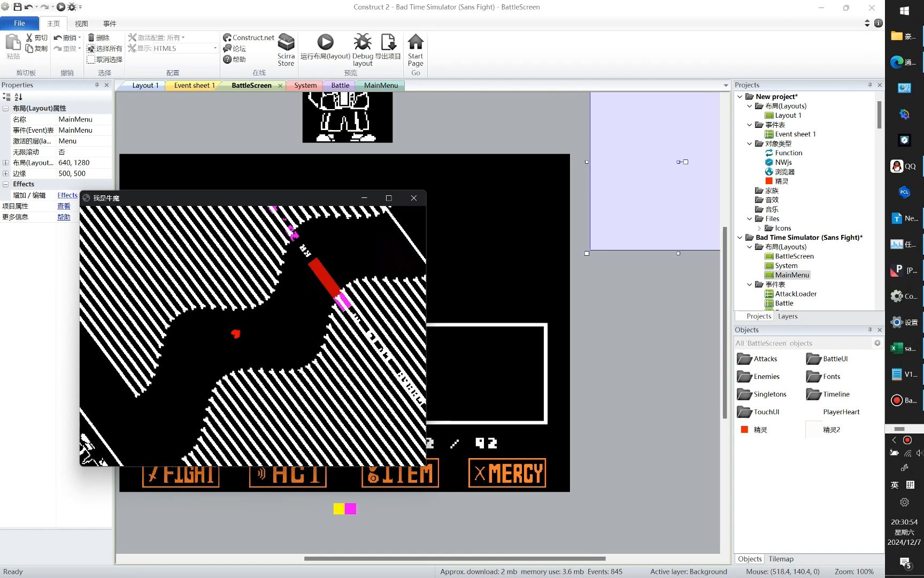Click the 名称 MainMenu name field
Viewport: 924px width, 578px height.
84,119
